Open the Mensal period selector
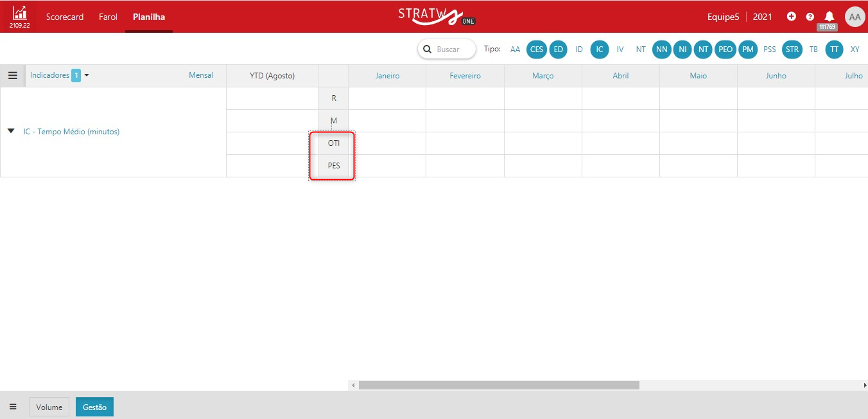The image size is (868, 419). pyautogui.click(x=201, y=75)
